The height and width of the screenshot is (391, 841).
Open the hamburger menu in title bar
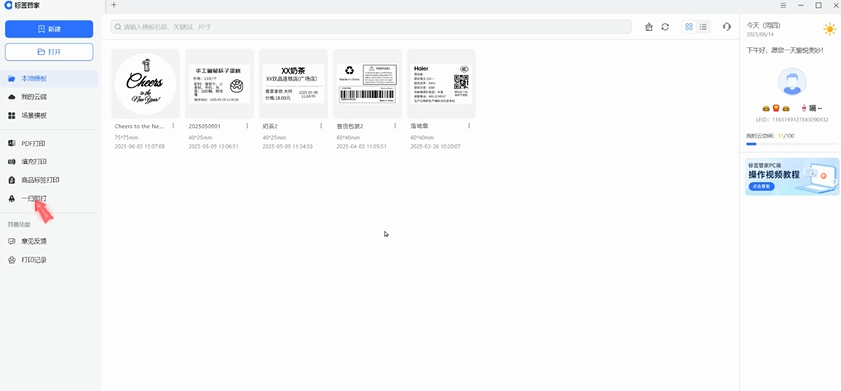pos(784,5)
